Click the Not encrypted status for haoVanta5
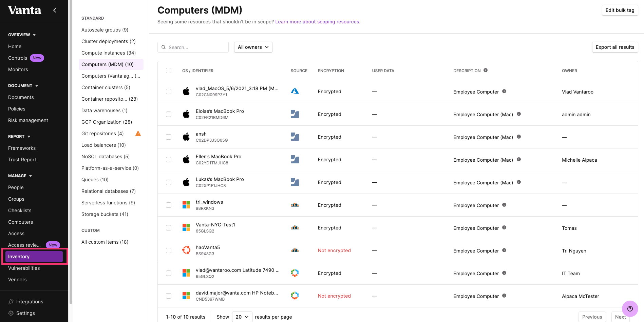 (x=334, y=250)
